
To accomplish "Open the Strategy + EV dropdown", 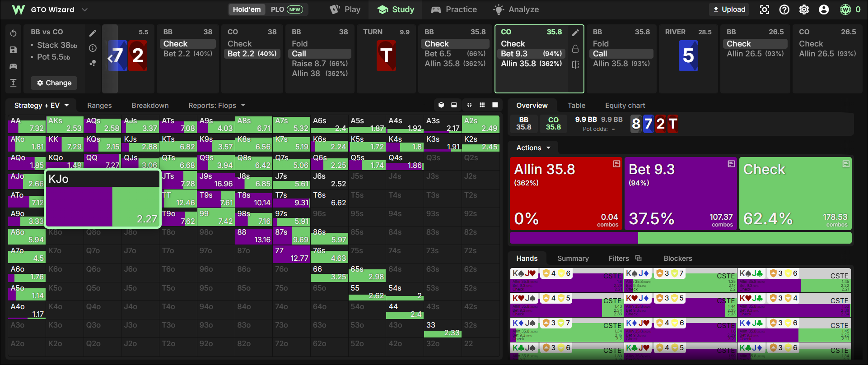I will tap(41, 105).
